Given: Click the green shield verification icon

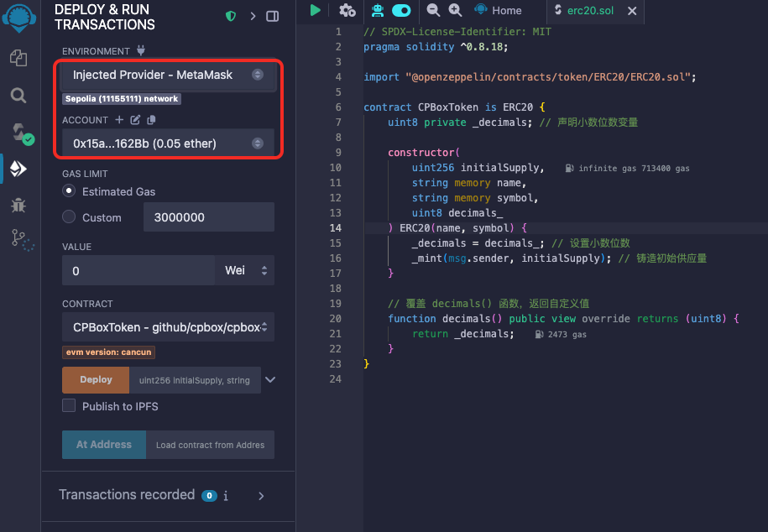Looking at the screenshot, I should tap(231, 16).
